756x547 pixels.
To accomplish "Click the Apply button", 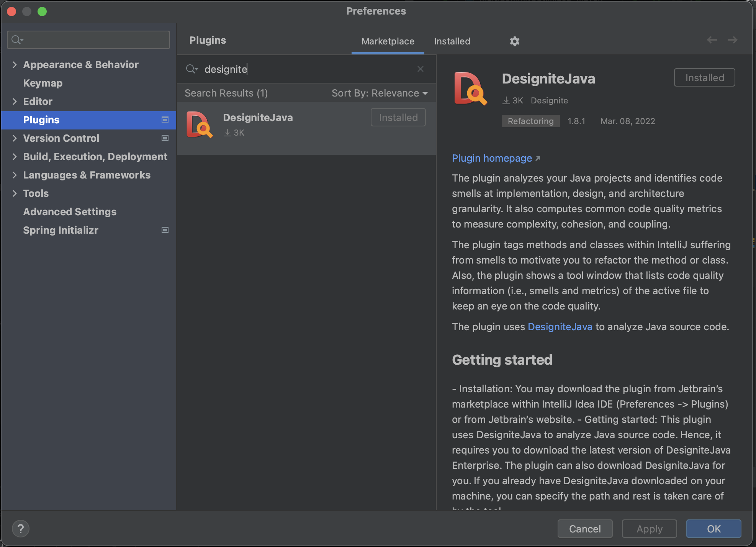I will click(x=649, y=529).
